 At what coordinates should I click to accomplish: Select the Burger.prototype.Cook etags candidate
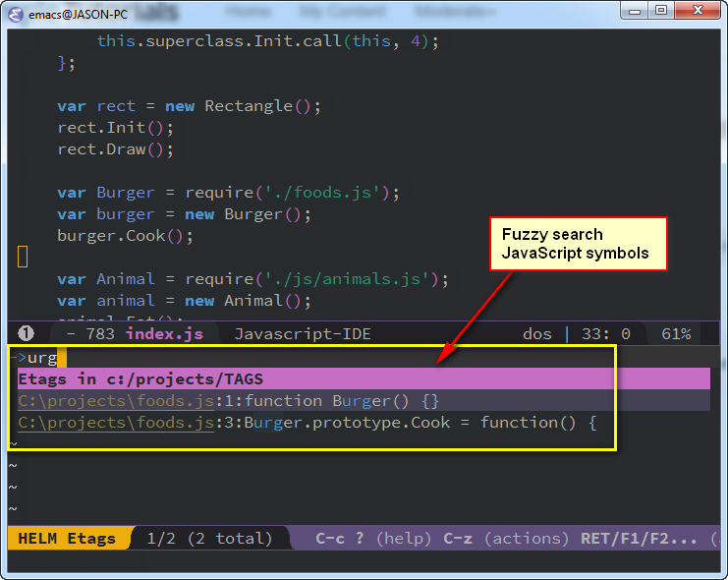(307, 423)
